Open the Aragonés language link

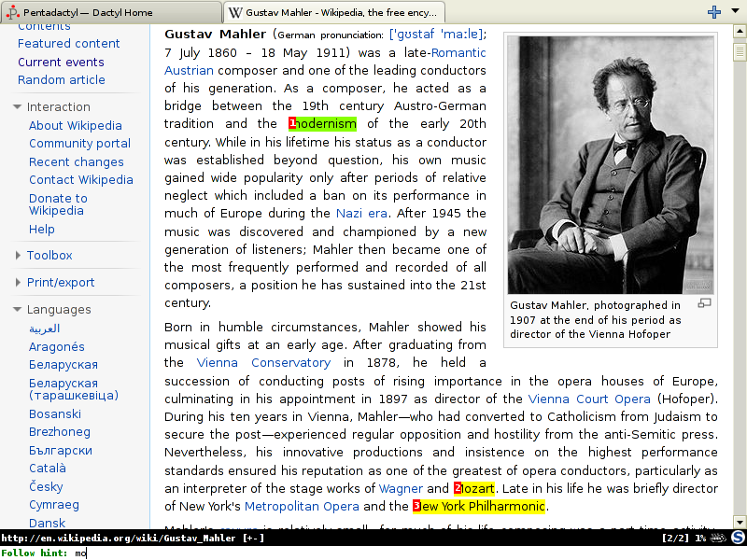coord(57,346)
